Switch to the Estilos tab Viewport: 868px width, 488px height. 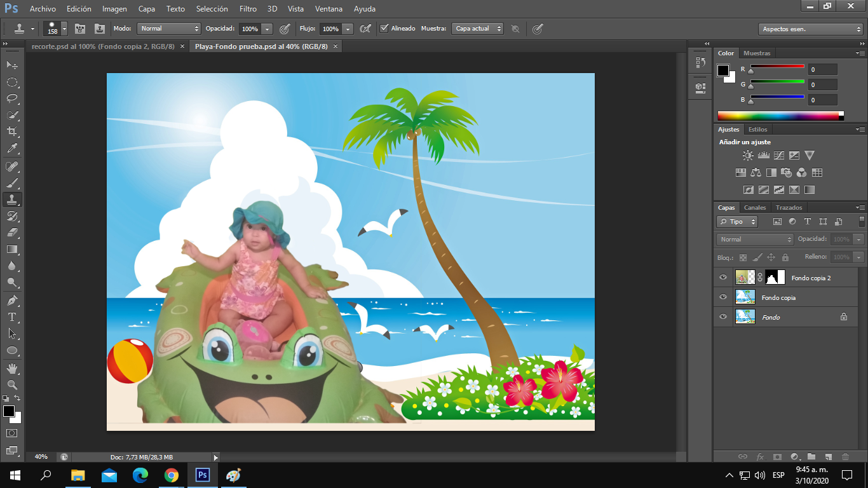click(x=757, y=130)
